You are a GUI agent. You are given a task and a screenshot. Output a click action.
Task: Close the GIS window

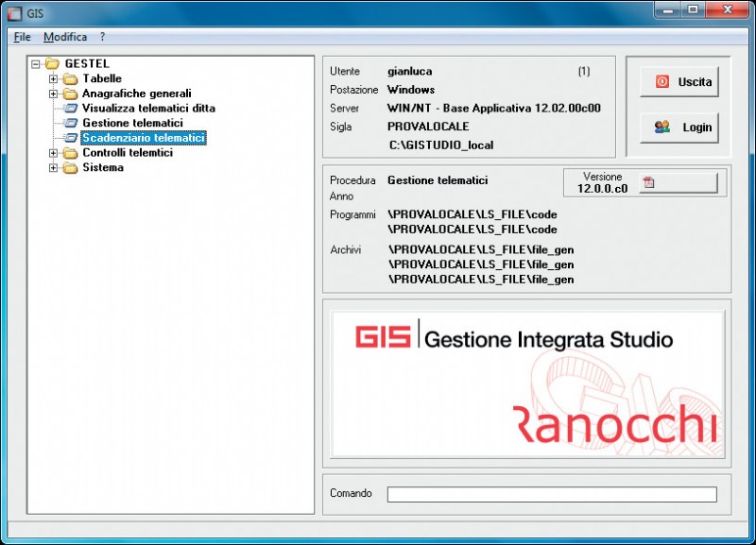pos(728,9)
